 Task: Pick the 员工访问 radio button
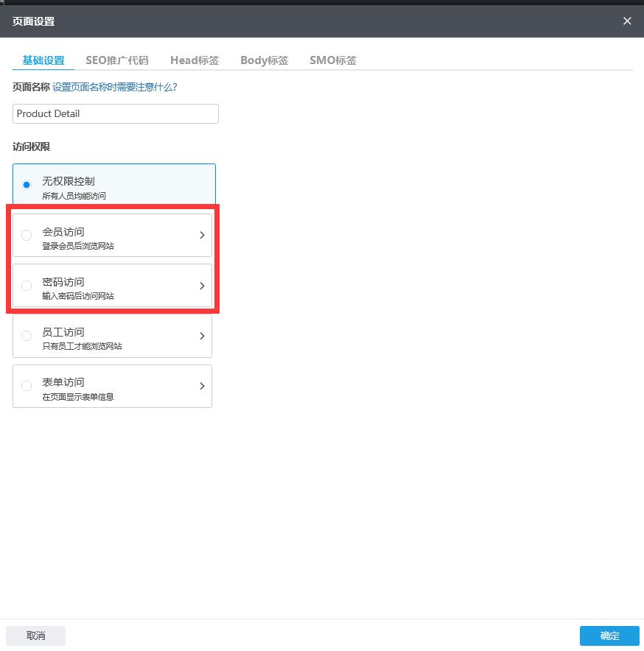pos(27,336)
